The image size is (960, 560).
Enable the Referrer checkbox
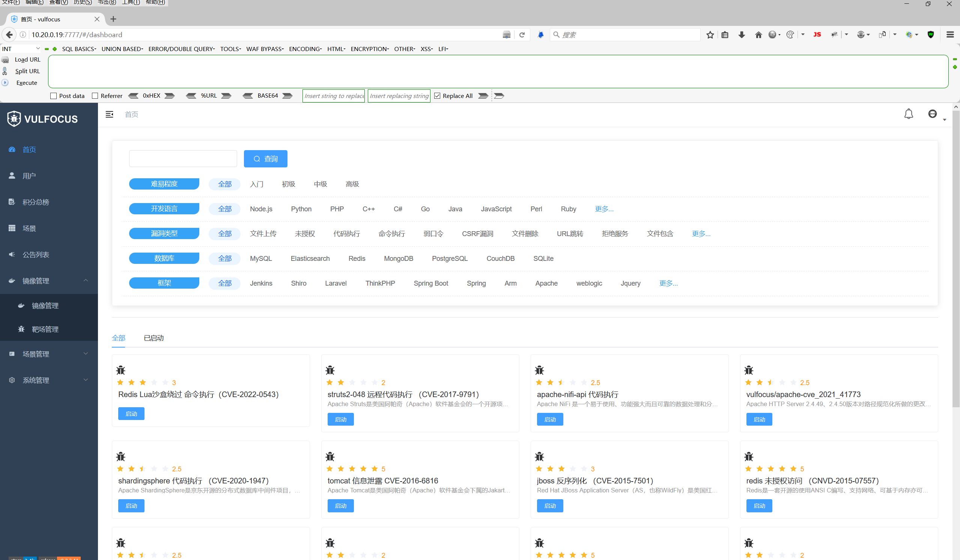tap(95, 96)
